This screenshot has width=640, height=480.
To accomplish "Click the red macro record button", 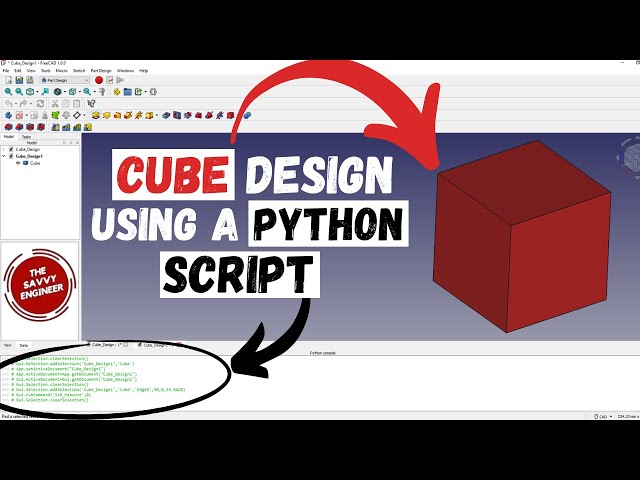I will pyautogui.click(x=97, y=80).
